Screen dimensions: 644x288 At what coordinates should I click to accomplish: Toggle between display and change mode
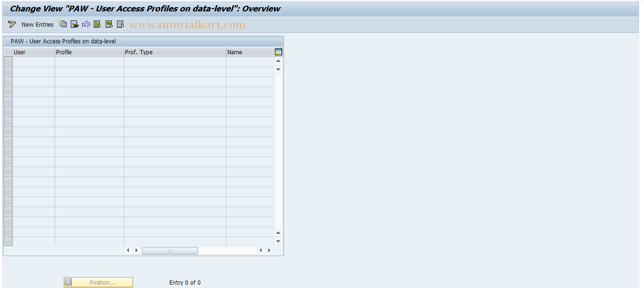pyautogui.click(x=11, y=24)
